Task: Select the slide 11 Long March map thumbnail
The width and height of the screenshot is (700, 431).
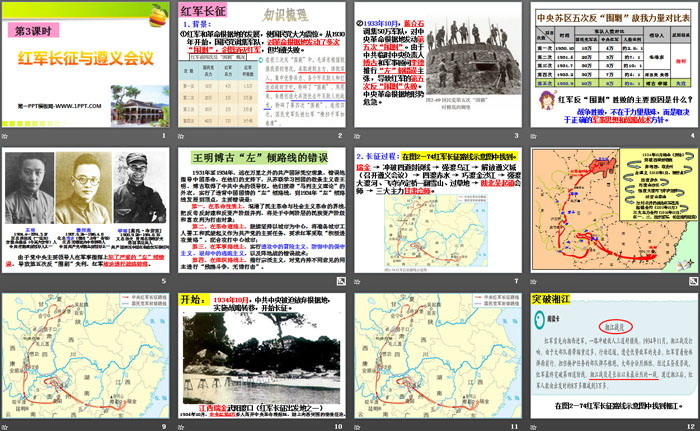Action: pyautogui.click(x=436, y=352)
